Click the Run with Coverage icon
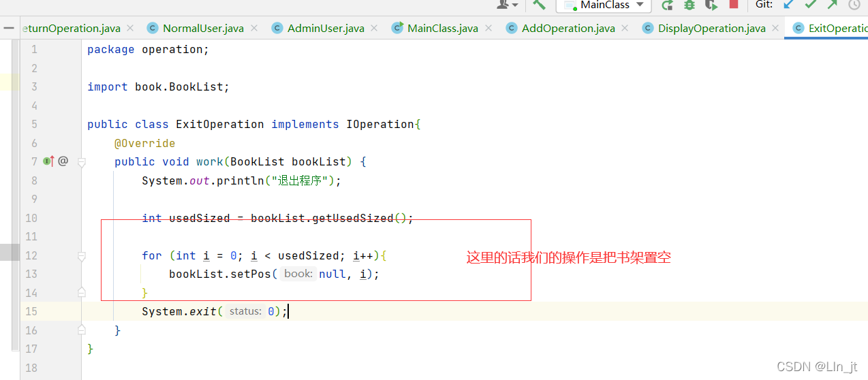 point(711,5)
